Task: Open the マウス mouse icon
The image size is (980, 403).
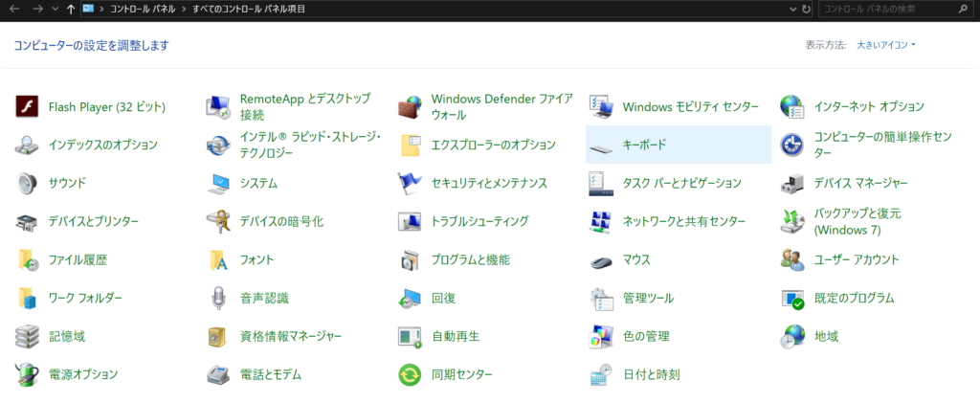Action: 601,260
